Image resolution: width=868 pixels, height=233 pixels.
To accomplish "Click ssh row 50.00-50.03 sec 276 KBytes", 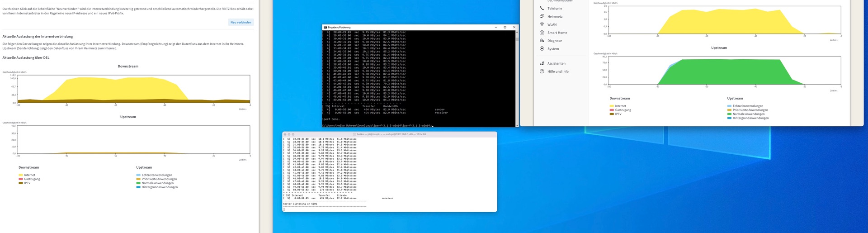I will (x=320, y=190).
